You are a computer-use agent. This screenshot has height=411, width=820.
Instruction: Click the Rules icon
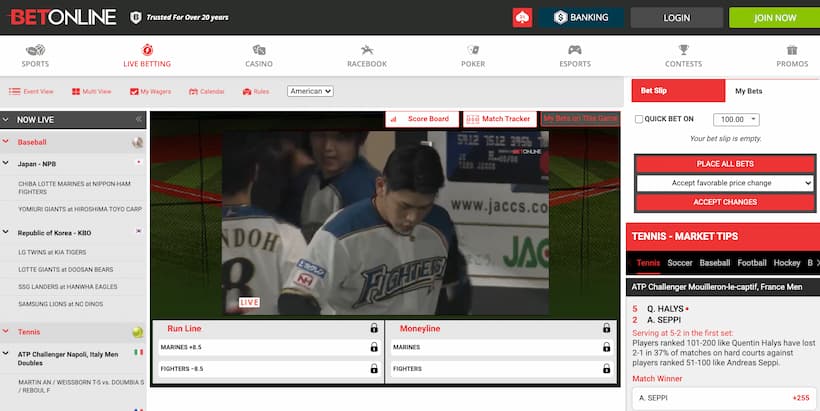247,92
